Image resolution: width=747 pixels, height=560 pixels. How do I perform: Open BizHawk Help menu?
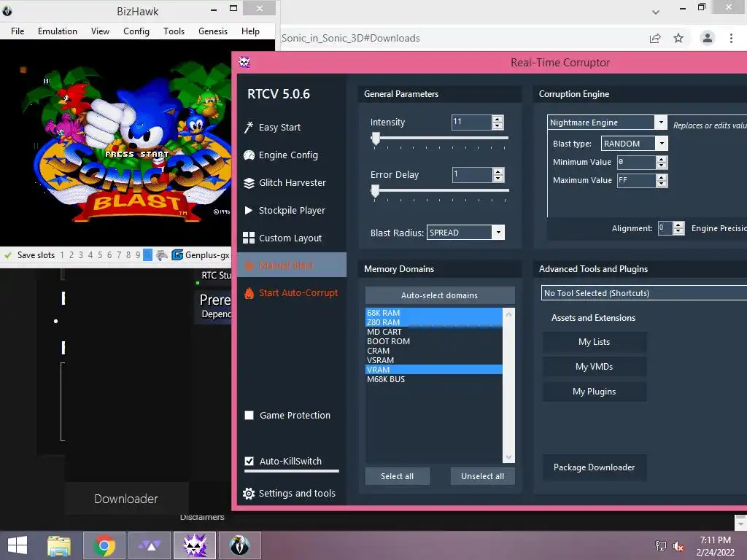tap(251, 31)
